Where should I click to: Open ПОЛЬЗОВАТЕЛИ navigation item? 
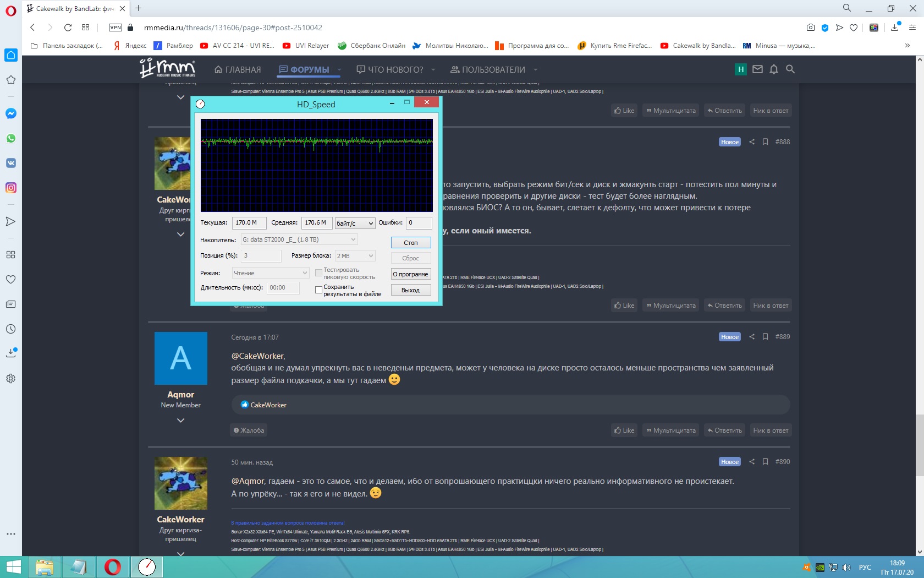[488, 70]
